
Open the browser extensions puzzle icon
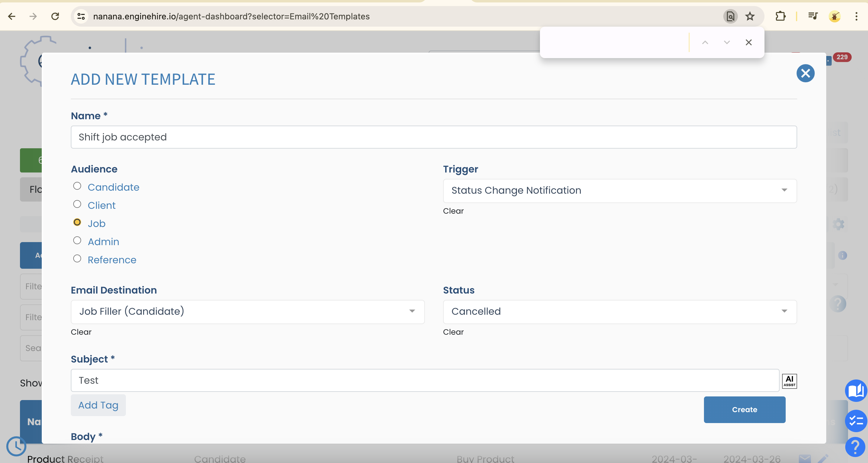coord(781,16)
